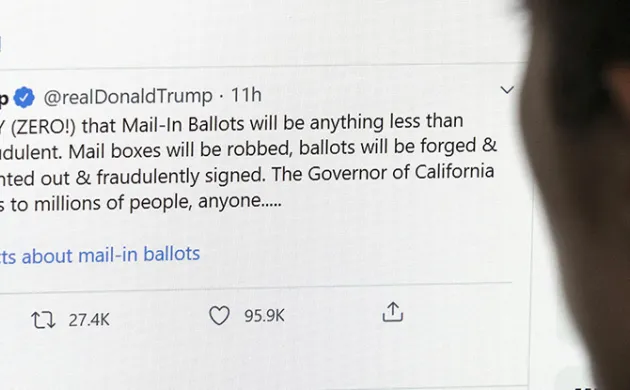View the 27.4K retweet count
The height and width of the screenshot is (390, 630).
coord(89,320)
